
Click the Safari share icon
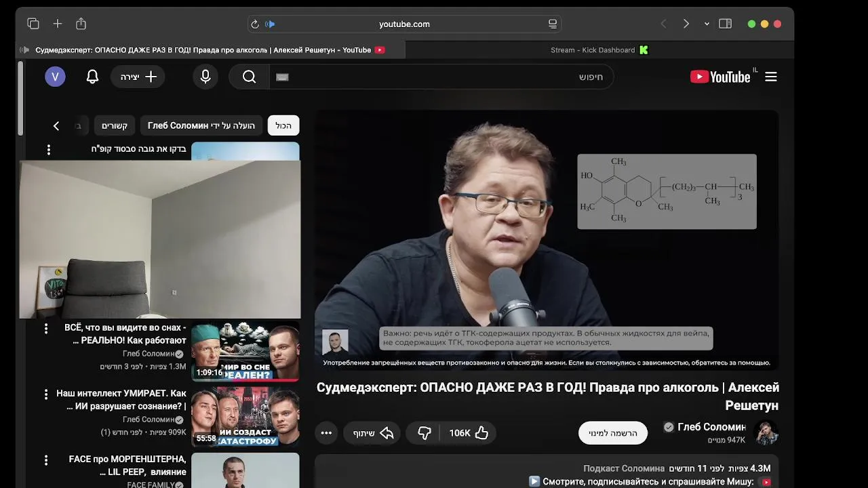(81, 24)
